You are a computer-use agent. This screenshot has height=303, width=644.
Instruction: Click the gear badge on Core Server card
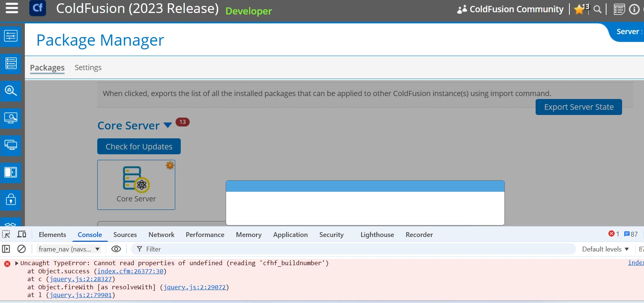170,165
